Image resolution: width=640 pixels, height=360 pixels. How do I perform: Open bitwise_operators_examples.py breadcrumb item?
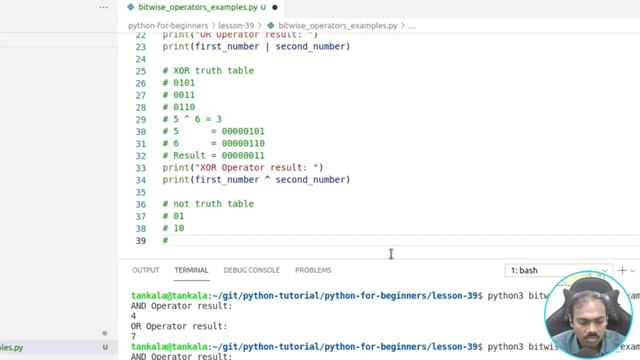tap(338, 26)
